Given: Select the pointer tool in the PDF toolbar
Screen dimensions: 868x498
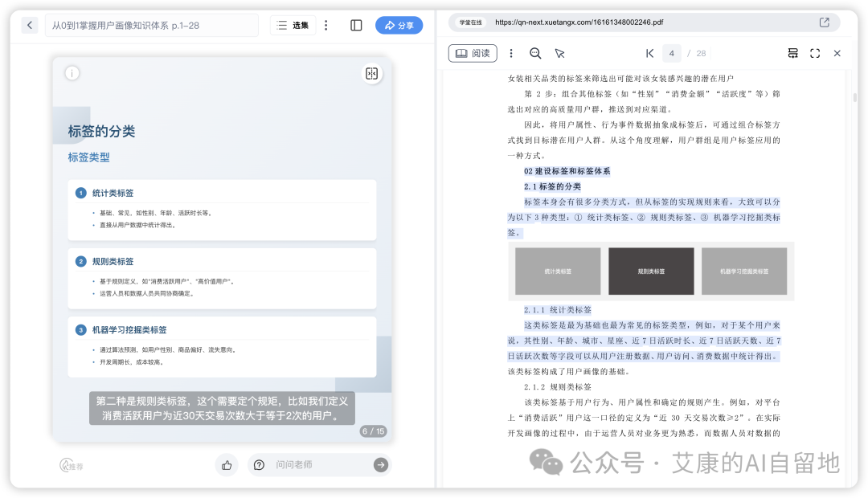Looking at the screenshot, I should tap(560, 53).
